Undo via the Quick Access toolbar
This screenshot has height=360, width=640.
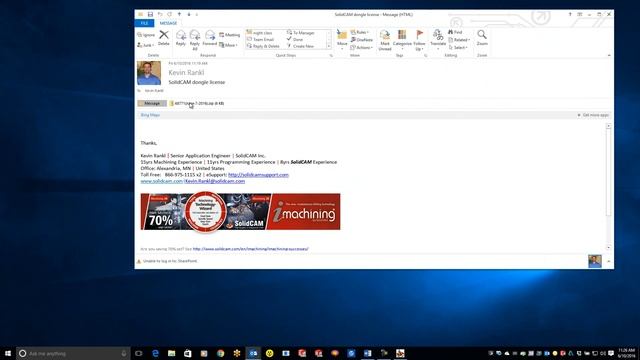click(x=160, y=14)
